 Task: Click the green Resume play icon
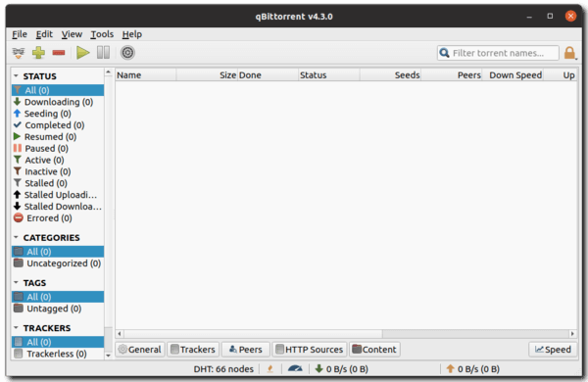(x=83, y=53)
